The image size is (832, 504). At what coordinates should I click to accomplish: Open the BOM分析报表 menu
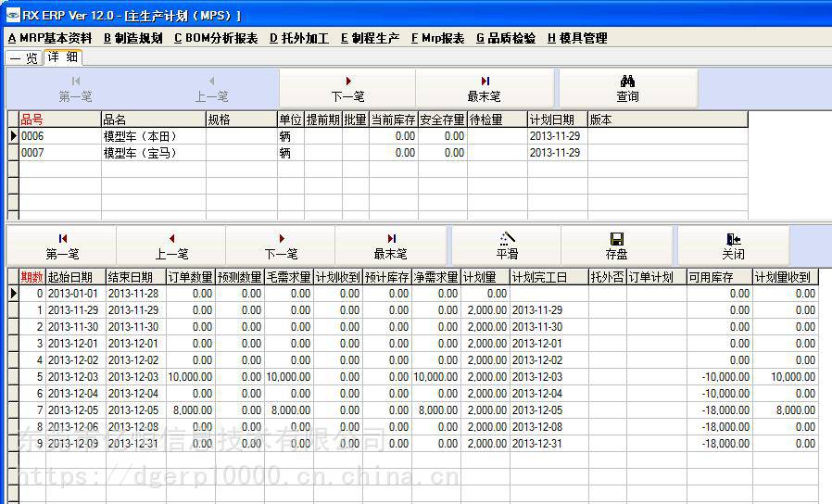216,38
